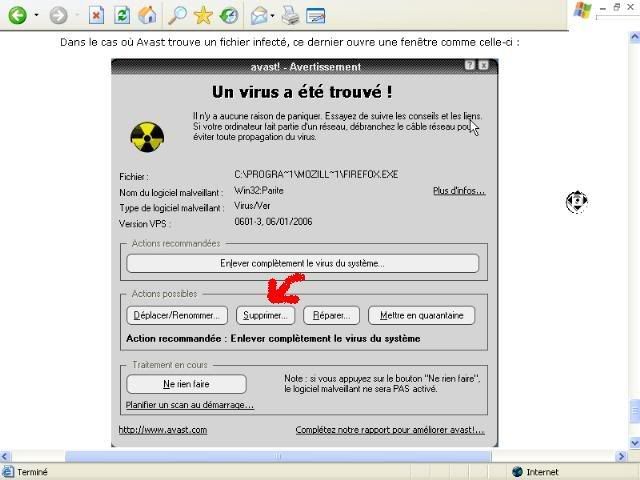
Task: Click the Mail envelope icon
Action: pyautogui.click(x=259, y=16)
